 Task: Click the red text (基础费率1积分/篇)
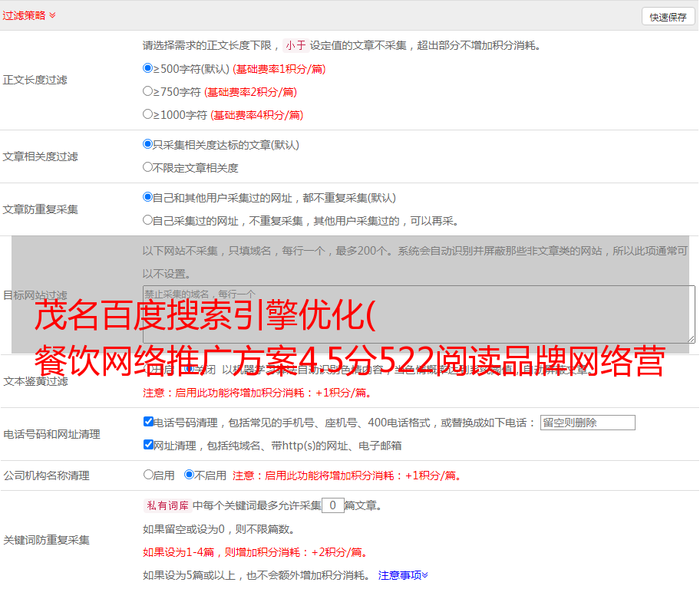(x=279, y=69)
